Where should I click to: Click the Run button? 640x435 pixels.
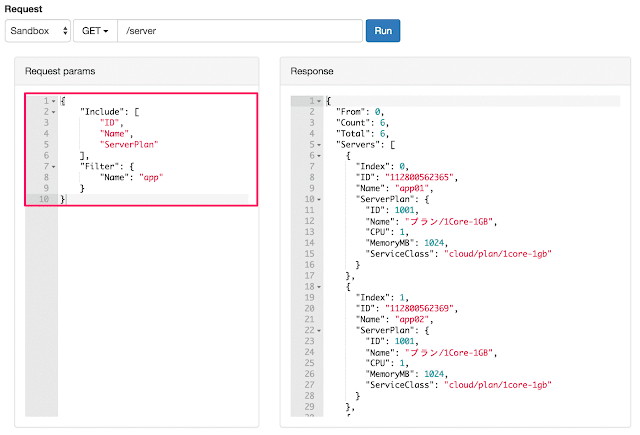pos(383,31)
